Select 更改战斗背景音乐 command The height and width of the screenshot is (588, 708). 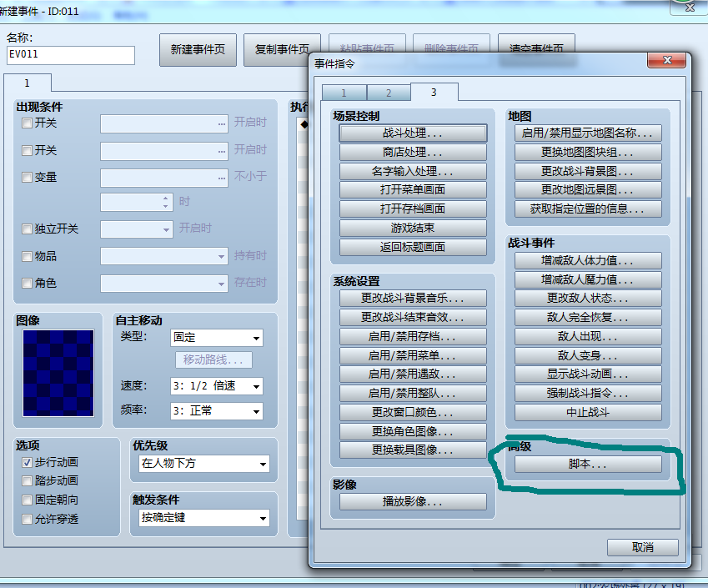tap(413, 299)
